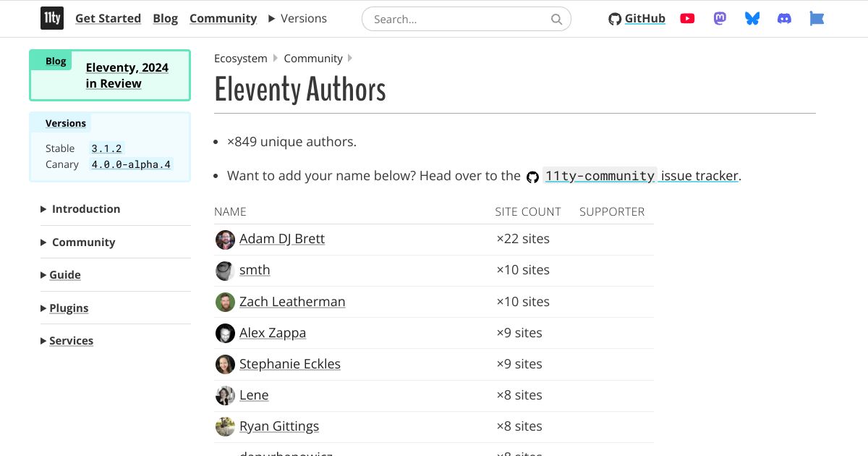This screenshot has height=456, width=868.
Task: Go to Ecosystem breadcrumb
Action: click(x=241, y=59)
